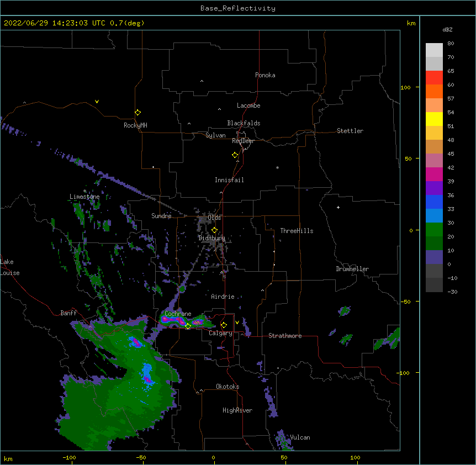Screen dimensions: 476x465
Task: Select the orange 60-57 dBZ legend swatch
Action: 434,92
